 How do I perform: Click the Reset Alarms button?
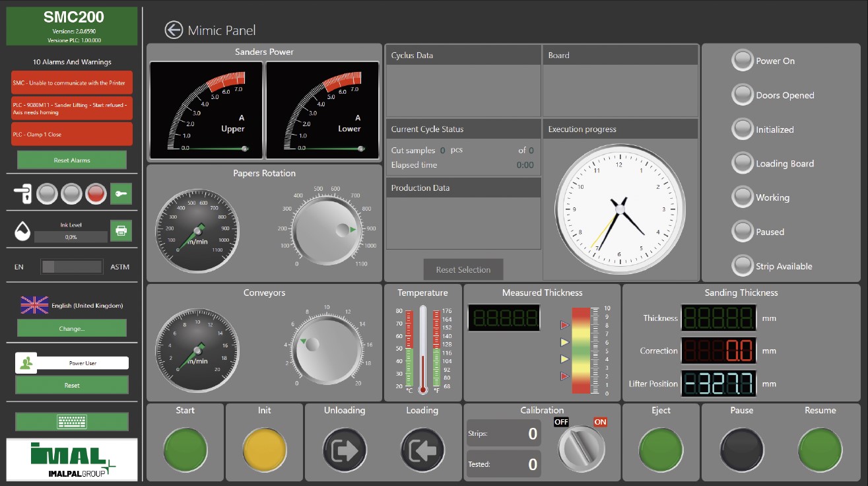[x=72, y=160]
